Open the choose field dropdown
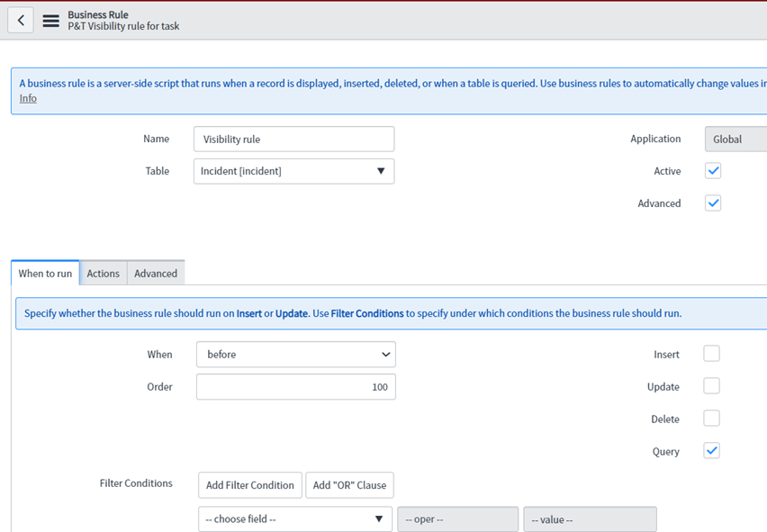This screenshot has width=767, height=532. [295, 519]
